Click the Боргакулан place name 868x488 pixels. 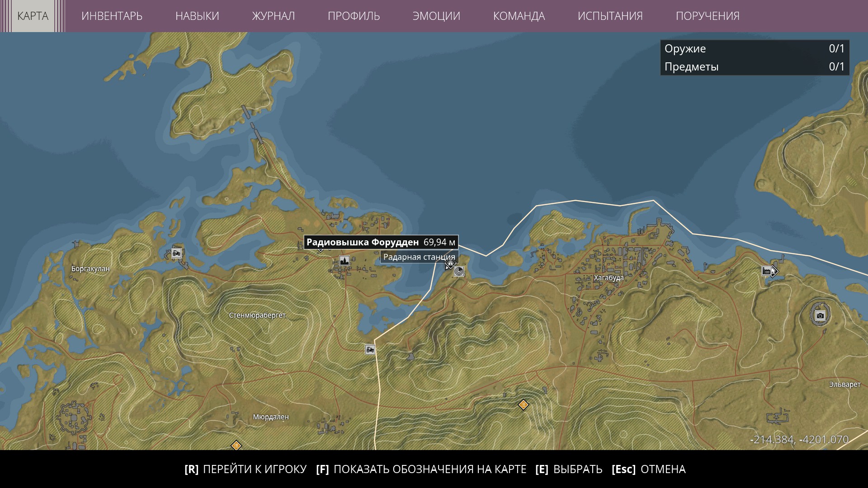point(90,269)
